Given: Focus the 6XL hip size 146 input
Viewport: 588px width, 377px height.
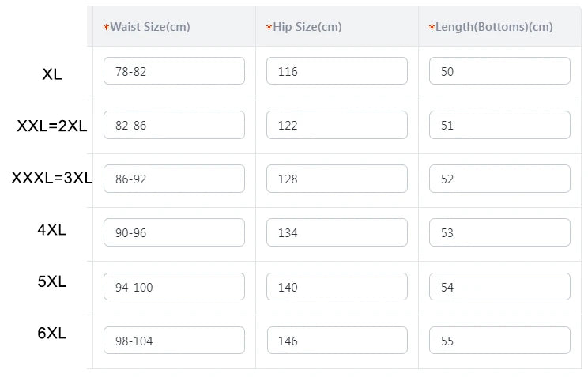Looking at the screenshot, I should 337,341.
